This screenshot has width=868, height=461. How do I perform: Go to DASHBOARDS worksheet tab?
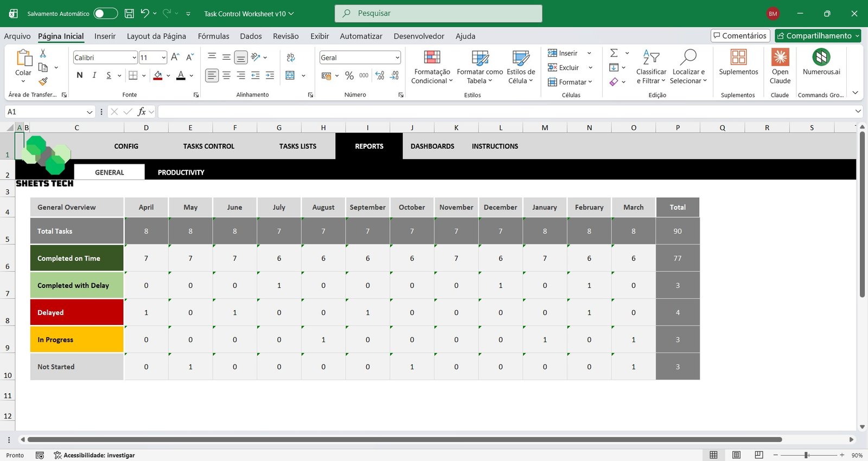(432, 146)
